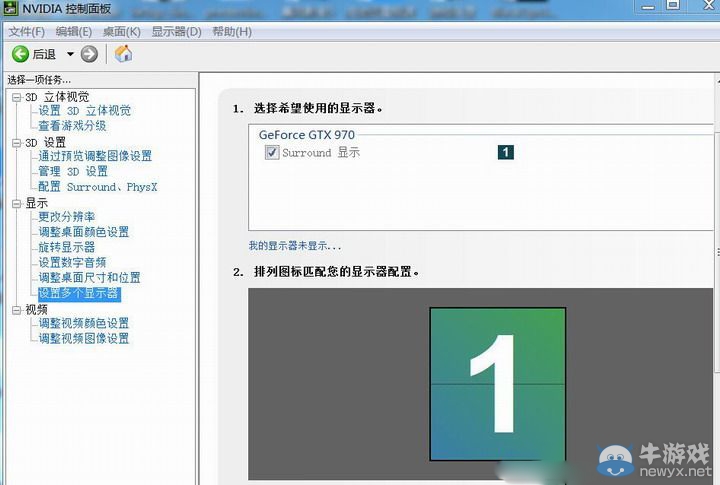Click 我的显示器未显示... link

click(295, 246)
